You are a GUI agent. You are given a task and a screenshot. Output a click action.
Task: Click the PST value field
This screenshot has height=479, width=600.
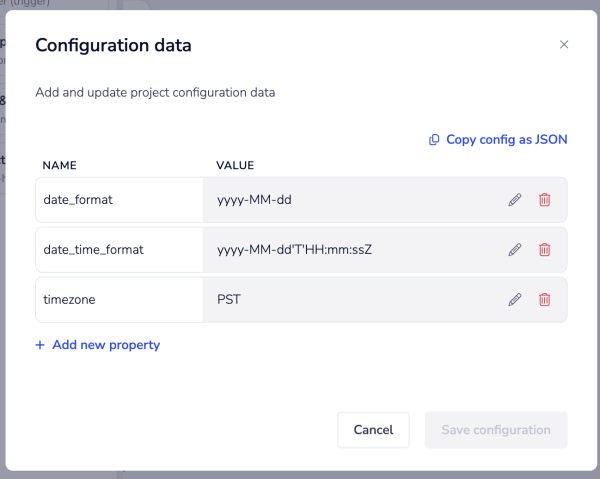pos(350,299)
